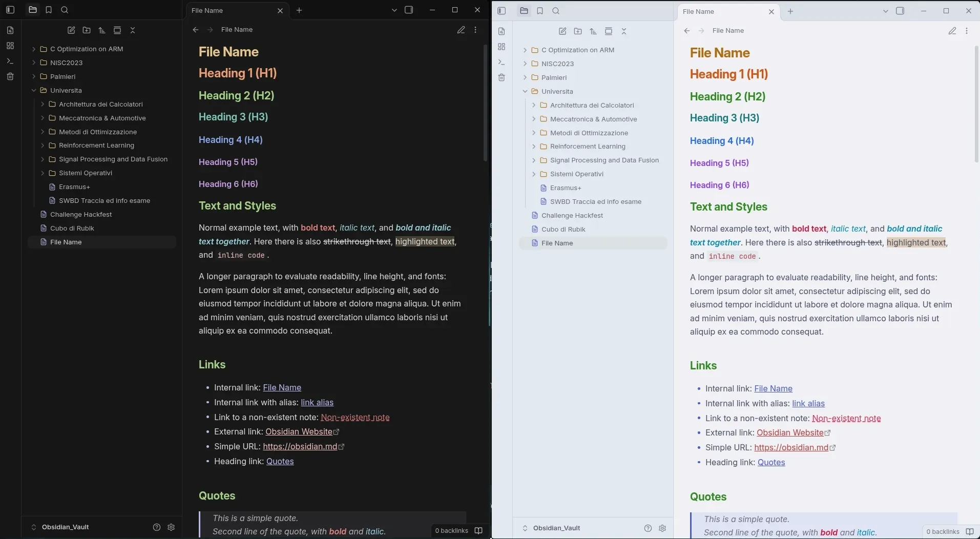Click help icon beside light Obsidian_Vault
The width and height of the screenshot is (980, 539).
coord(648,528)
